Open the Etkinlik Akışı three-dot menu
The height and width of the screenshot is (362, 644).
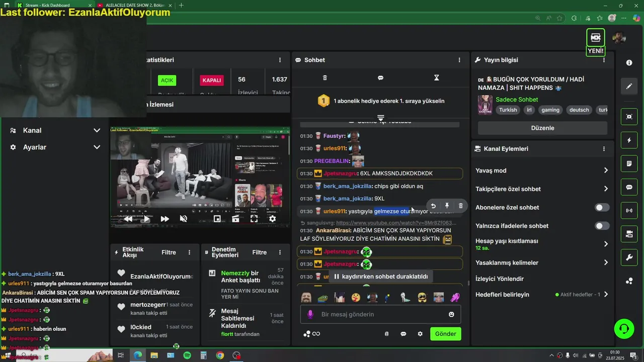189,252
